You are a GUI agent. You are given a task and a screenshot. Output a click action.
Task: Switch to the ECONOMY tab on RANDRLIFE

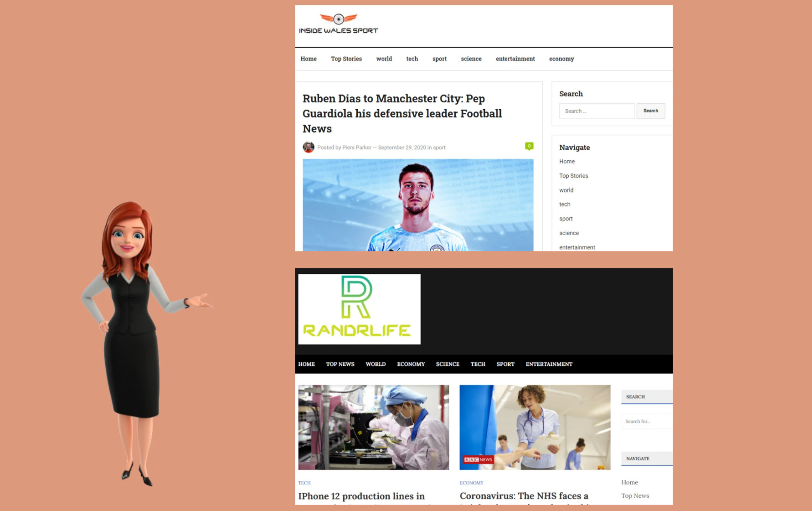410,364
